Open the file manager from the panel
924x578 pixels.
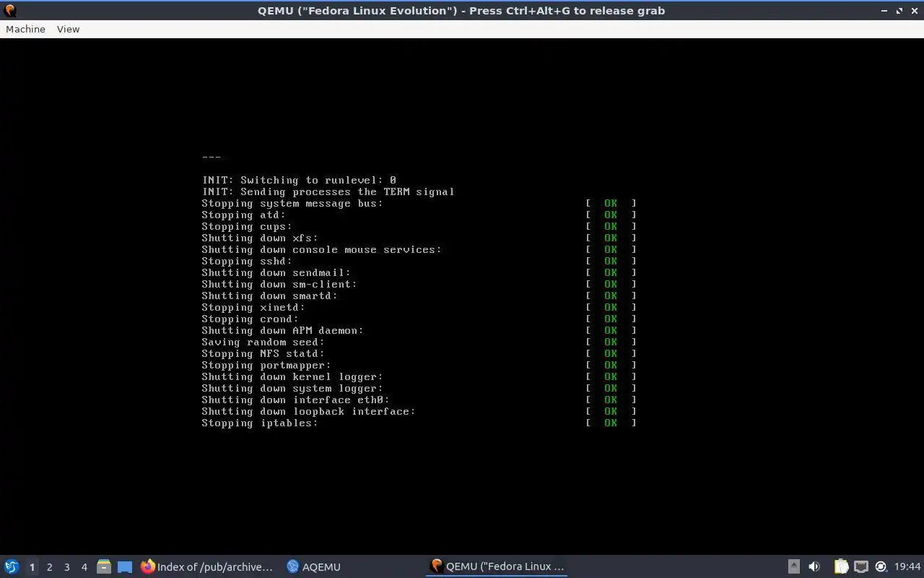[x=104, y=566]
